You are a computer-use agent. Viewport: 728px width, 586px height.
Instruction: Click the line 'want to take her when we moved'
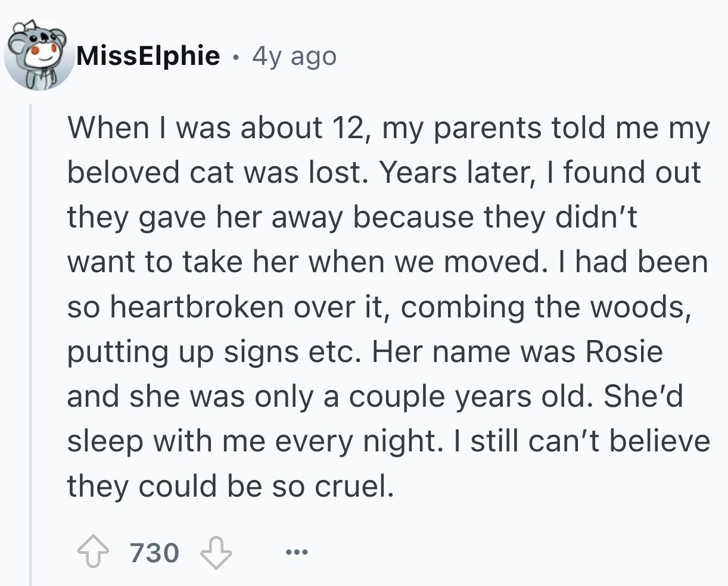click(388, 262)
